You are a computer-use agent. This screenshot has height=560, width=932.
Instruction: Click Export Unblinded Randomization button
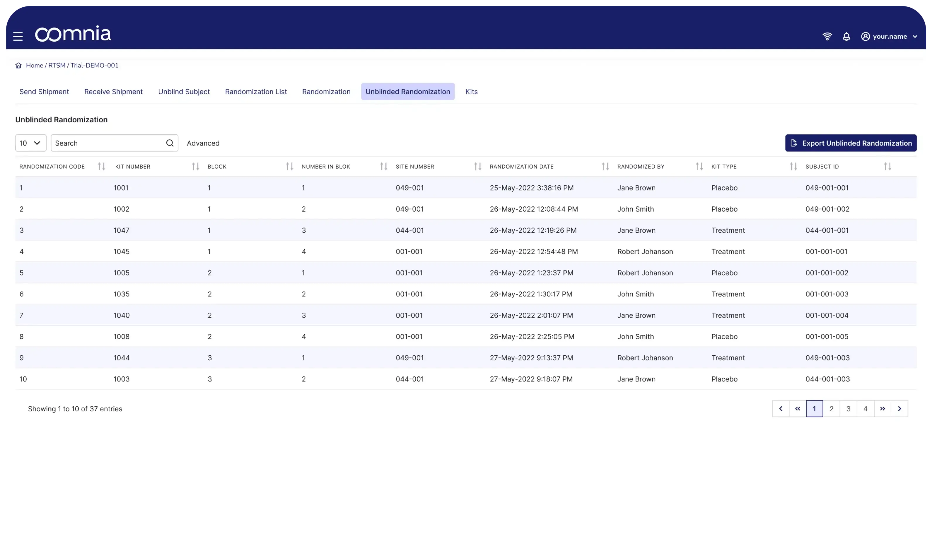[851, 143]
